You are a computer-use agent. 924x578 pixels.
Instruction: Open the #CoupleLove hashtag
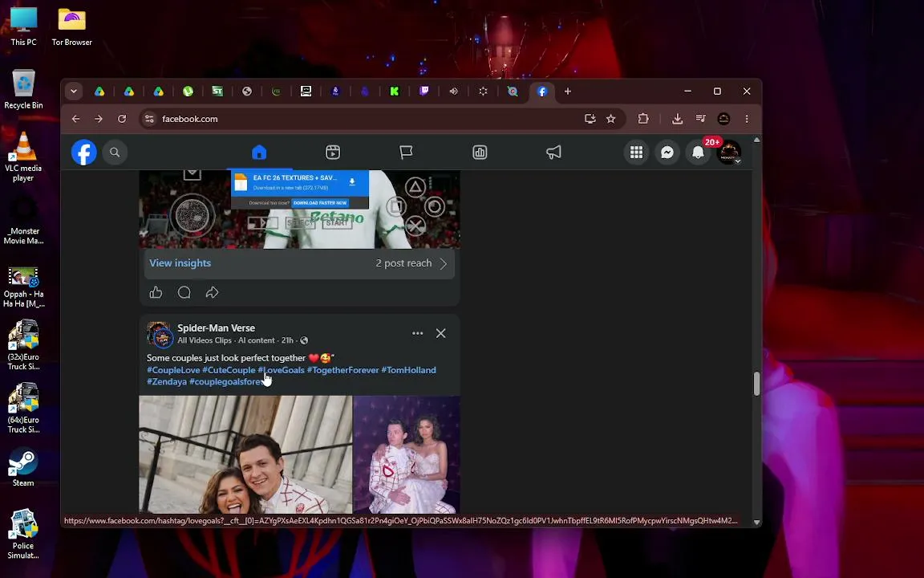173,370
